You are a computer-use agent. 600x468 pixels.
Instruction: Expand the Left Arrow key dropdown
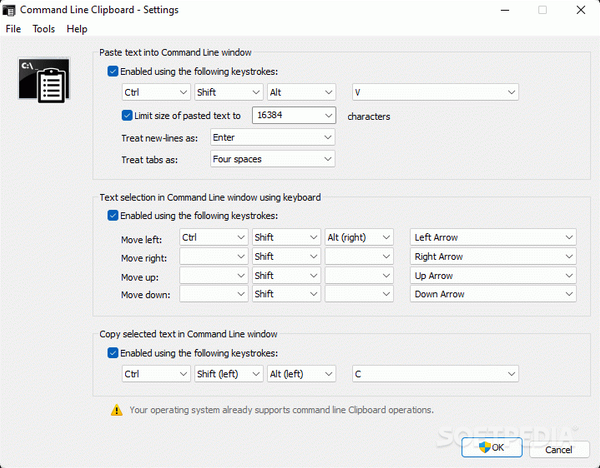(x=493, y=237)
